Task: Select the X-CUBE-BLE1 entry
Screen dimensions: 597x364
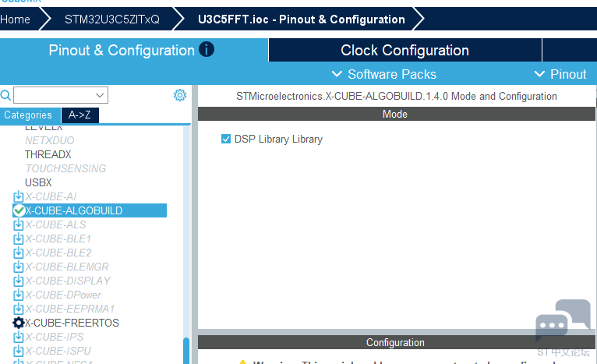Action: [x=58, y=239]
